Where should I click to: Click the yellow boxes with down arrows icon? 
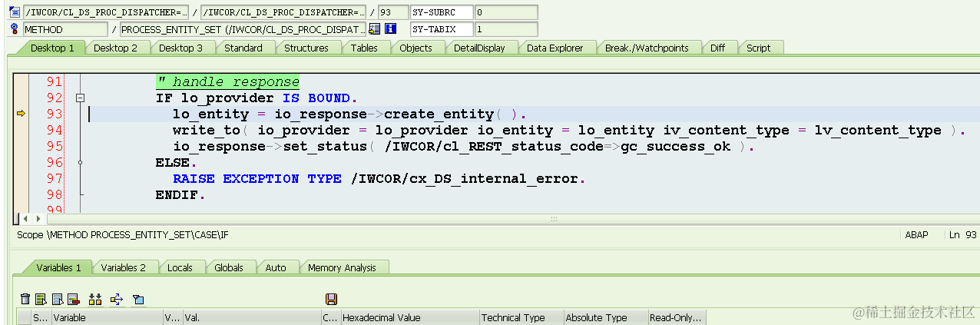[95, 300]
